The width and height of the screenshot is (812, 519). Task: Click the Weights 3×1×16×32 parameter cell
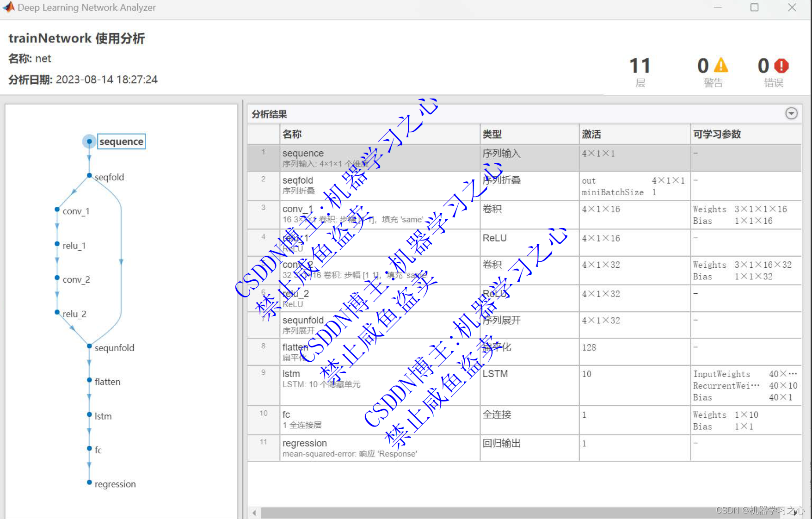point(742,265)
